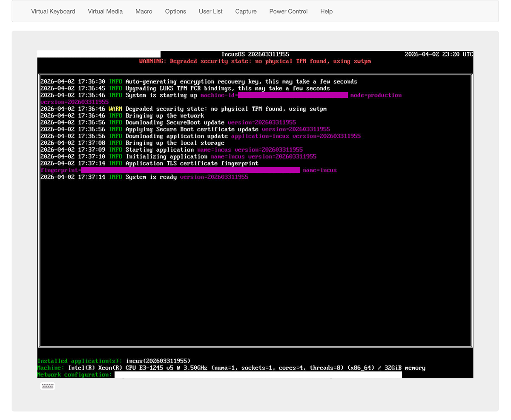The height and width of the screenshot is (420, 511).
Task: Click the Power Control menu
Action: 288,12
